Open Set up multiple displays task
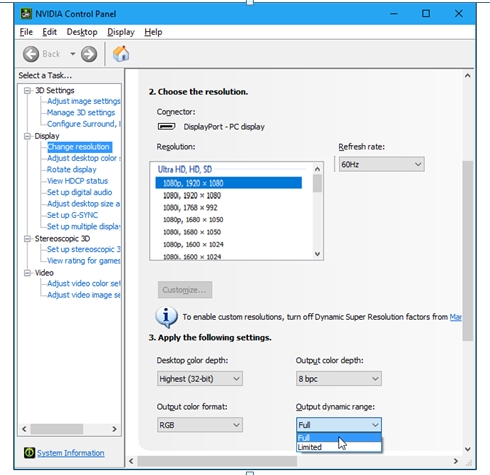Viewport: 490px width, 475px height. 84,227
